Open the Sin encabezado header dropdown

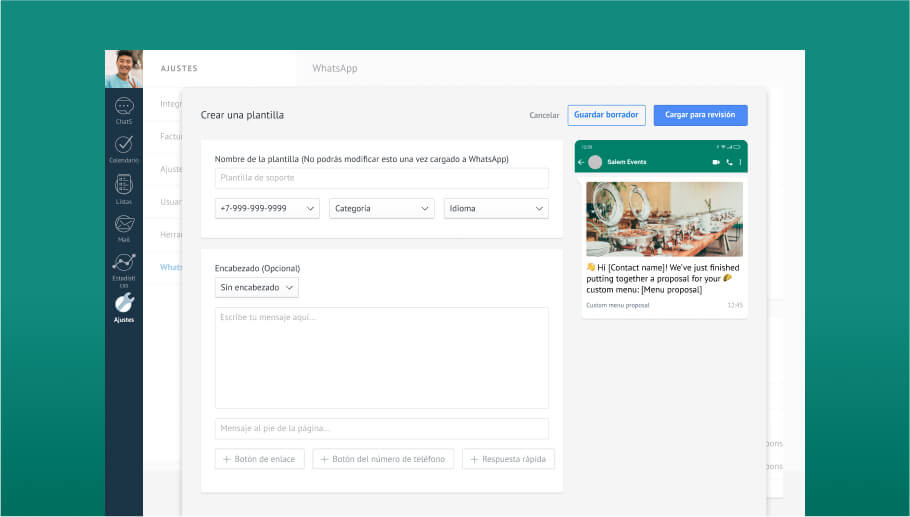pyautogui.click(x=257, y=288)
